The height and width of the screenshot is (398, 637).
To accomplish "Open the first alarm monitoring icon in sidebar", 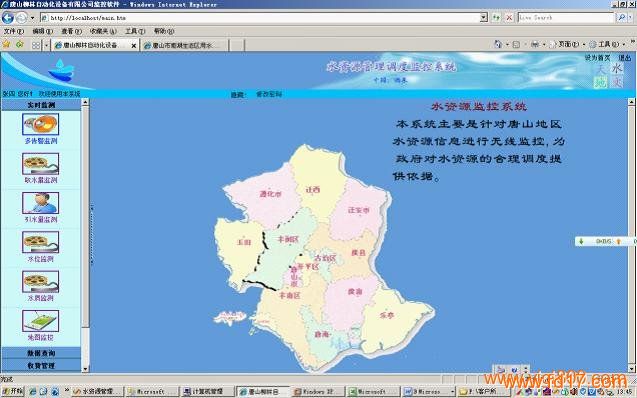I will point(40,124).
